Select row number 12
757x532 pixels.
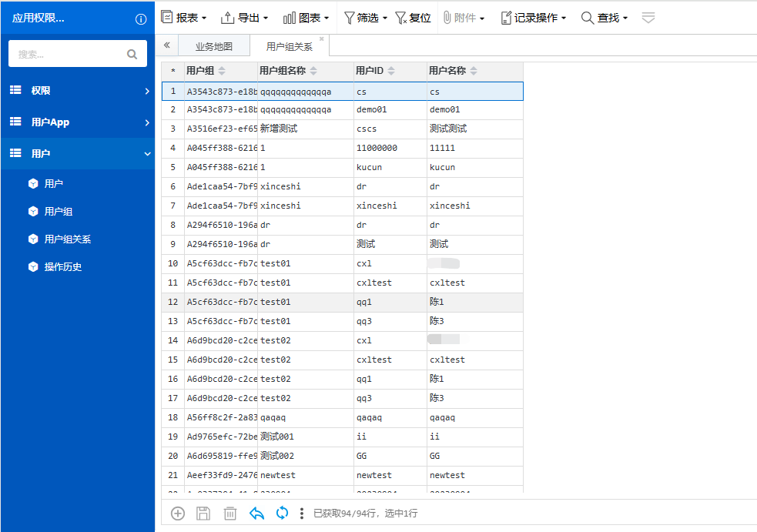pos(173,303)
